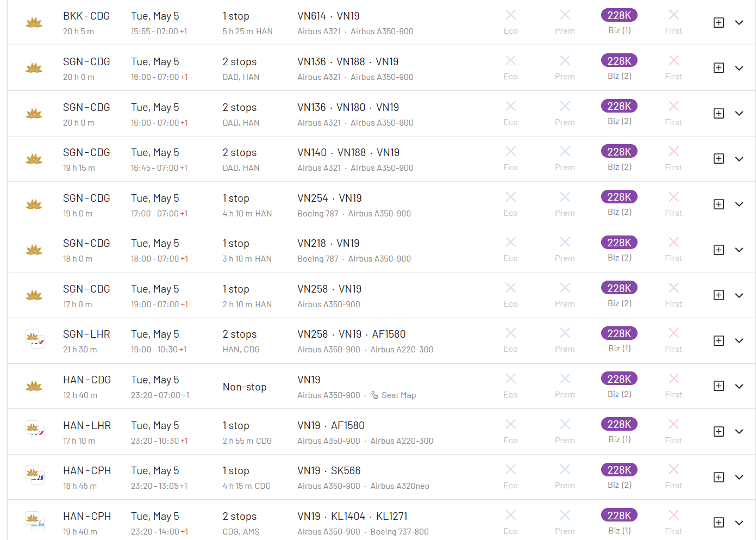Image resolution: width=756 pixels, height=540 pixels.
Task: Click plus icon for VN136 VN188 VN19 flight
Action: (718, 68)
